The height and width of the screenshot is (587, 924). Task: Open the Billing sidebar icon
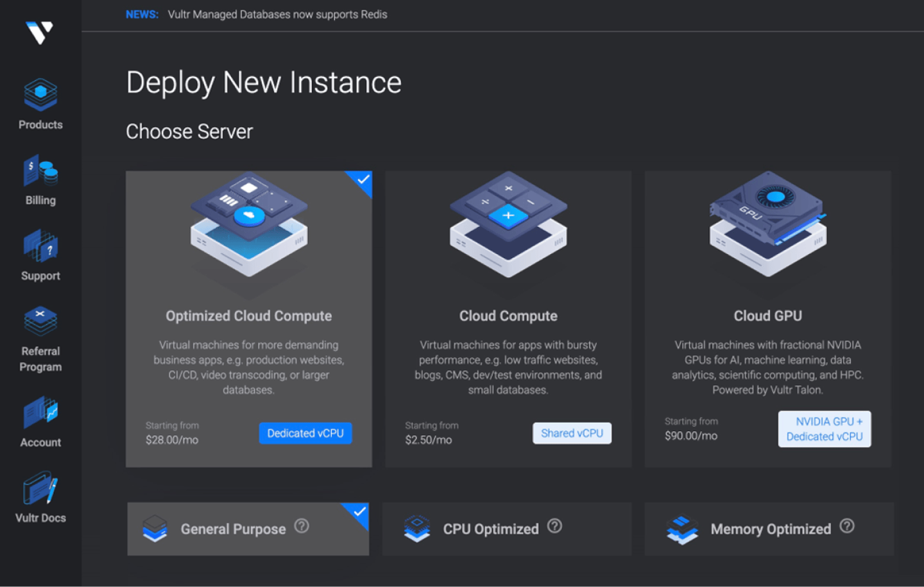click(40, 171)
